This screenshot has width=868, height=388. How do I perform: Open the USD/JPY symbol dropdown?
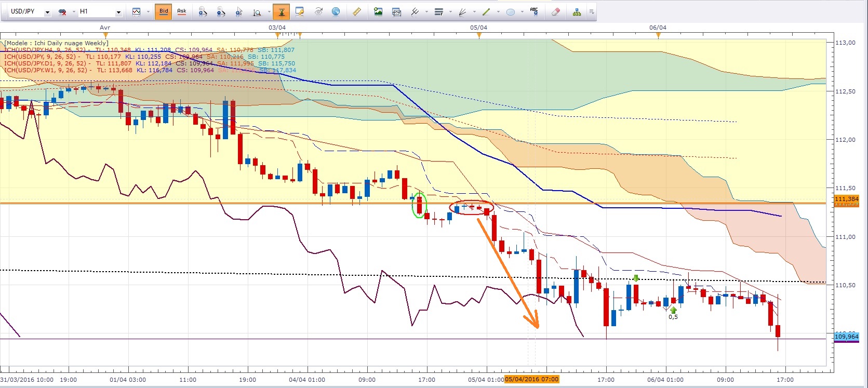[47, 12]
